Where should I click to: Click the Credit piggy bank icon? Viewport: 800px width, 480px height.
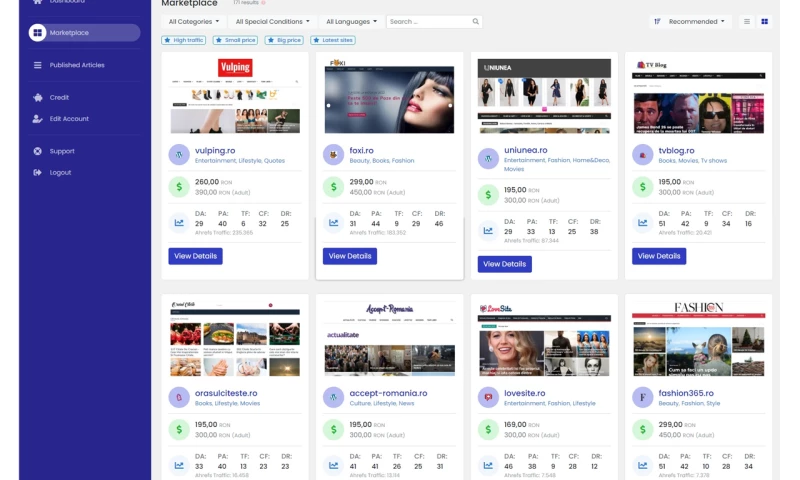[x=38, y=98]
